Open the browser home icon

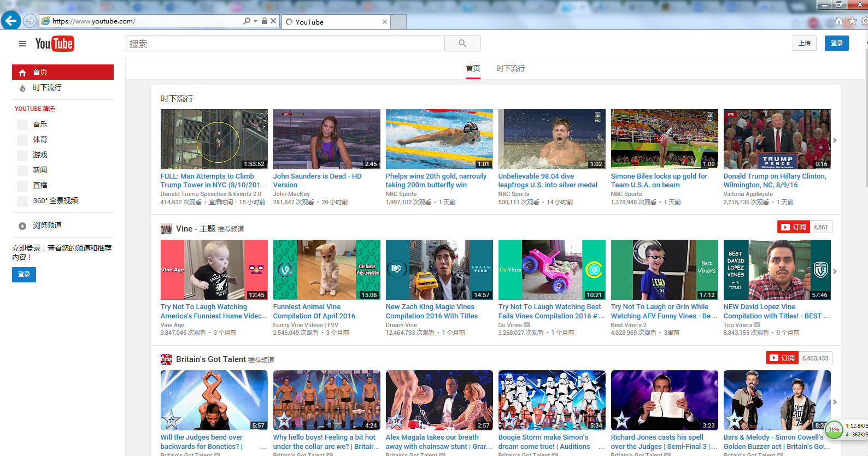coord(838,21)
